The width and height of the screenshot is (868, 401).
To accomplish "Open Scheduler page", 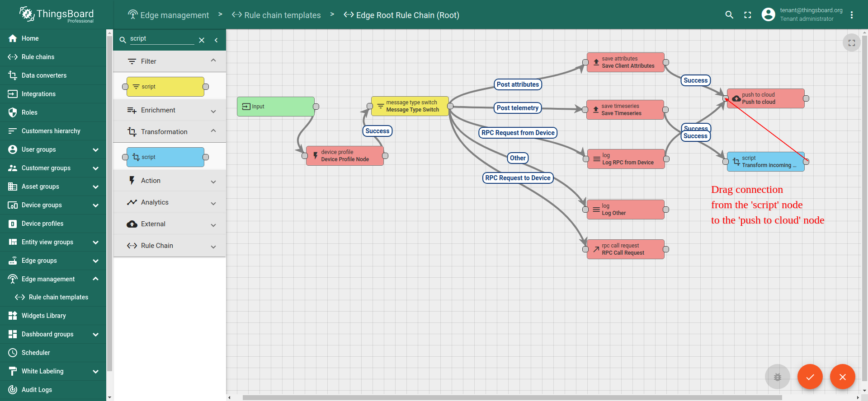I will point(53,353).
